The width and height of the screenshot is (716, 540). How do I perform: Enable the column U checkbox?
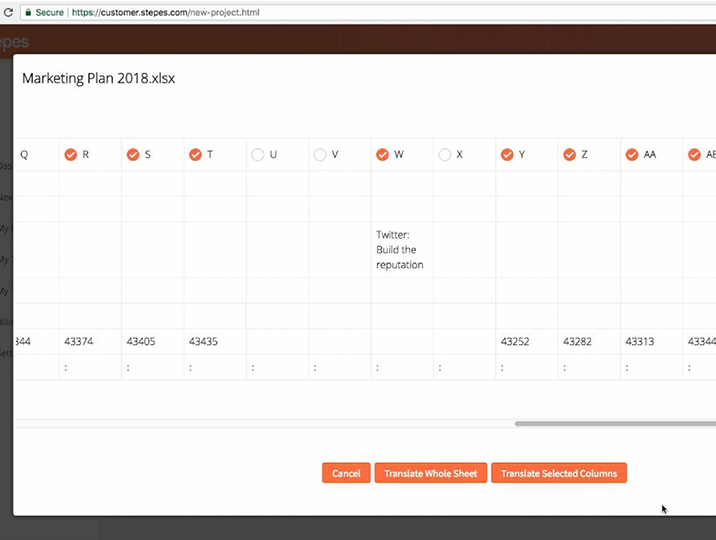click(258, 155)
